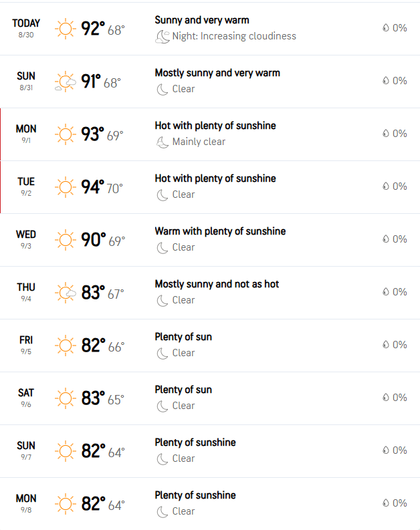The height and width of the screenshot is (530, 420).
Task: Click the moon icon under Mostly sunny and very warm
Action: [x=162, y=89]
